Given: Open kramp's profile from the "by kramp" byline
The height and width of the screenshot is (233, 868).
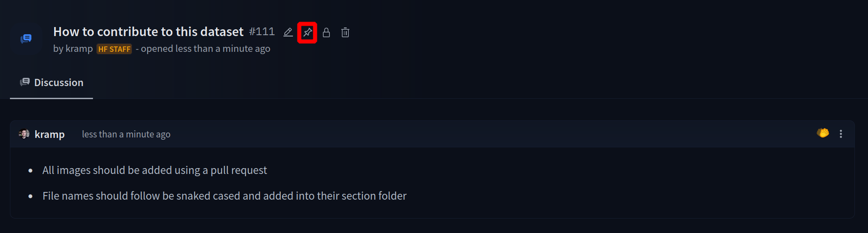Looking at the screenshot, I should click(x=79, y=49).
